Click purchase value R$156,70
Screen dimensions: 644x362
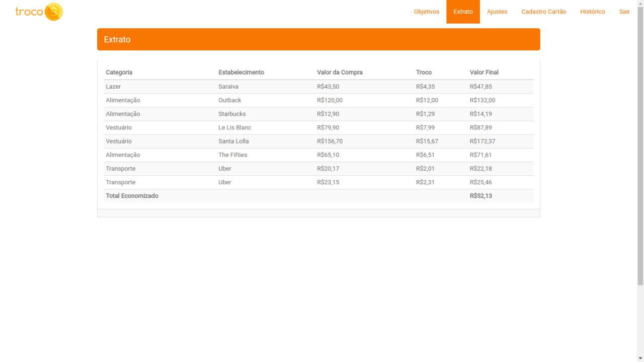(x=330, y=141)
